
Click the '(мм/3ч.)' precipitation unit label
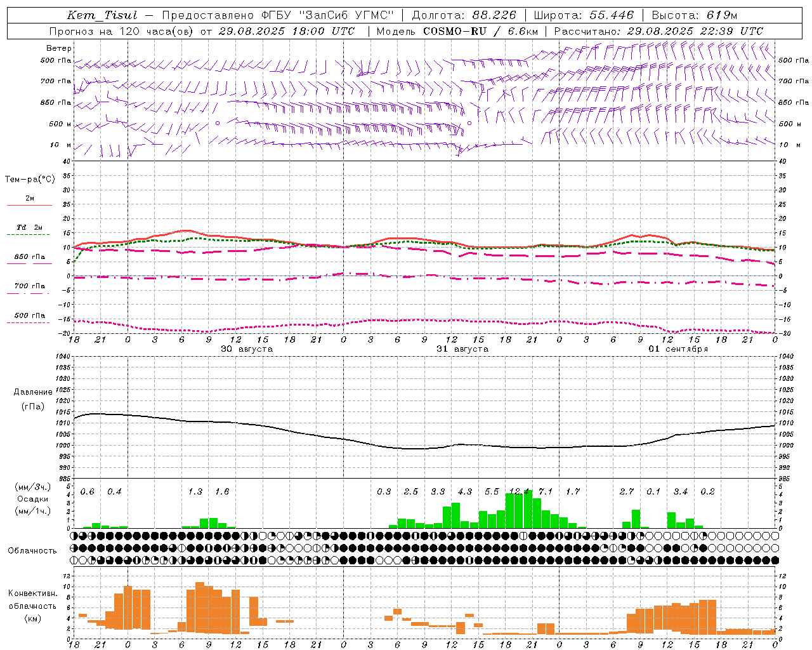32,487
